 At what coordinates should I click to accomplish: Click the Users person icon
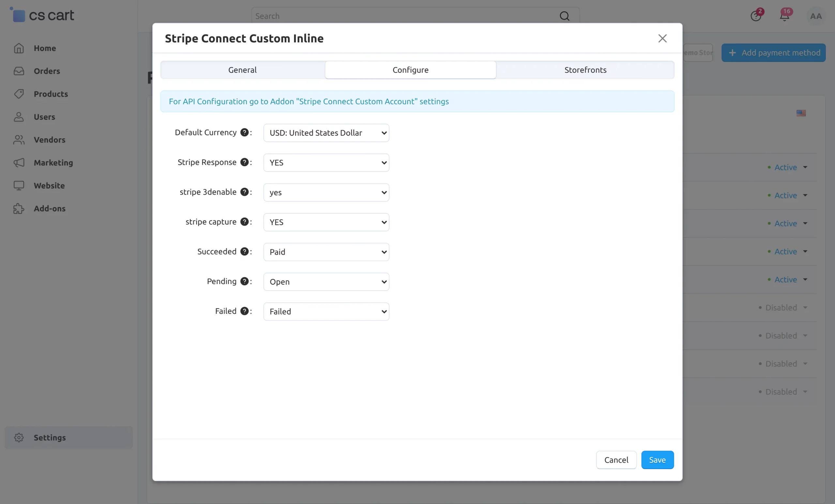pos(19,116)
